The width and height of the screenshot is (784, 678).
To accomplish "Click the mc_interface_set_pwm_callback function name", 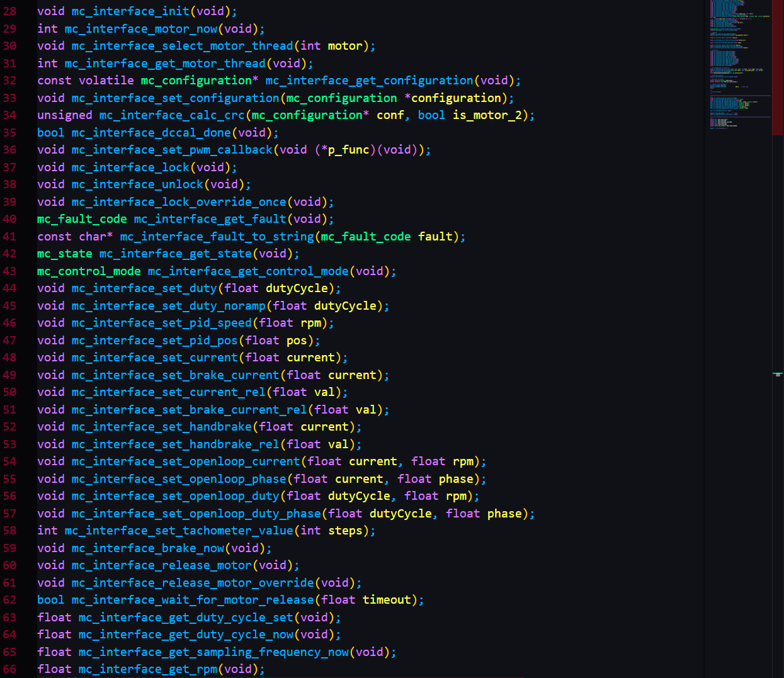I will (172, 150).
